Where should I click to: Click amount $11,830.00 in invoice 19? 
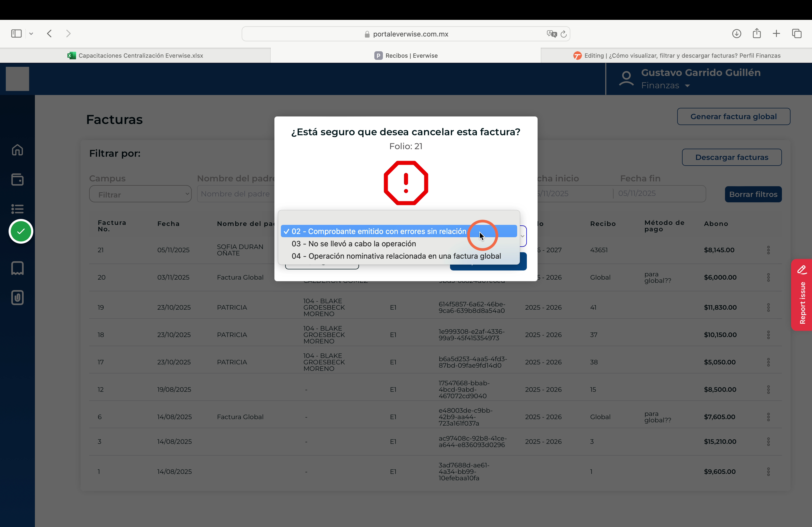[720, 308]
